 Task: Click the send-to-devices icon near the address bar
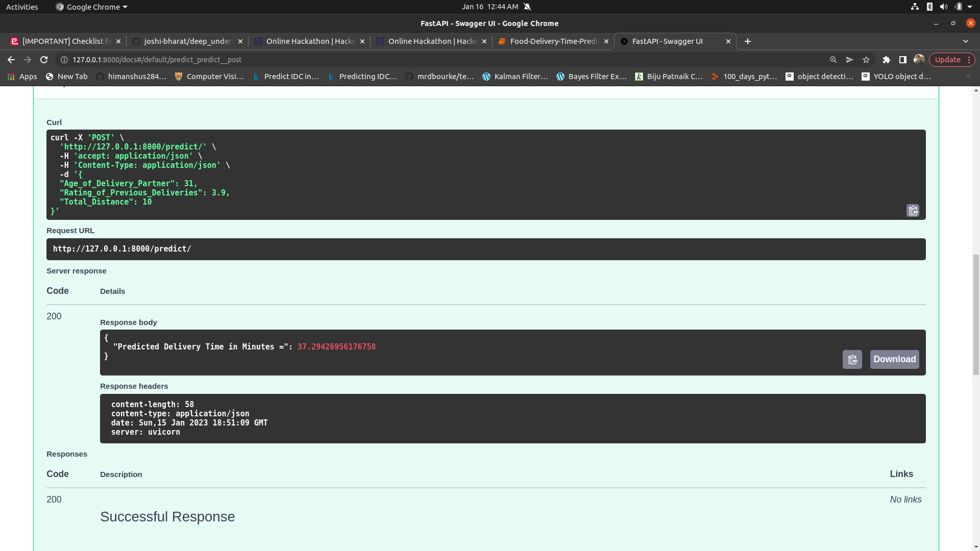point(850,60)
